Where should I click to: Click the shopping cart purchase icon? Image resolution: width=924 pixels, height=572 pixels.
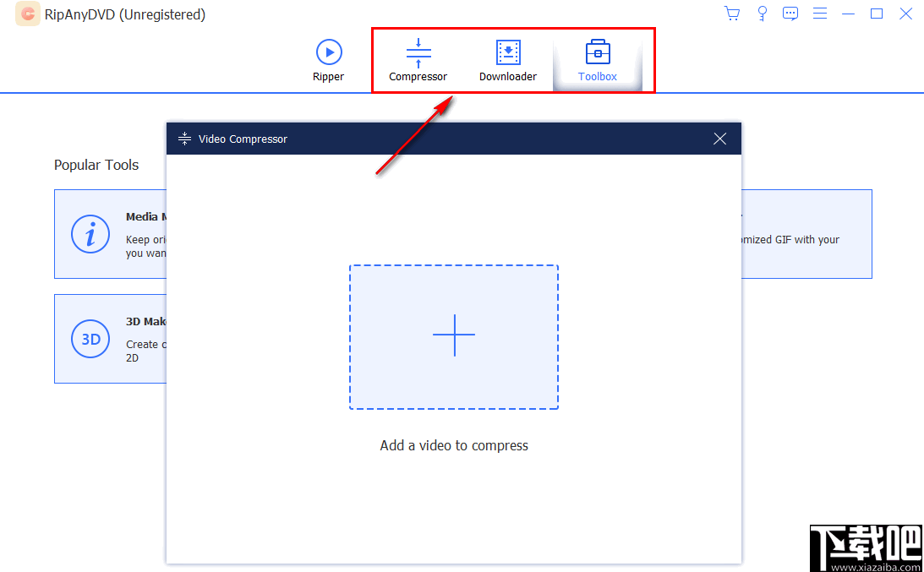pyautogui.click(x=732, y=14)
